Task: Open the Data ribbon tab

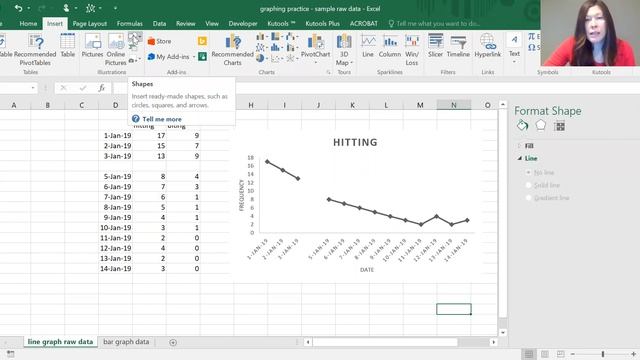Action: (x=159, y=24)
